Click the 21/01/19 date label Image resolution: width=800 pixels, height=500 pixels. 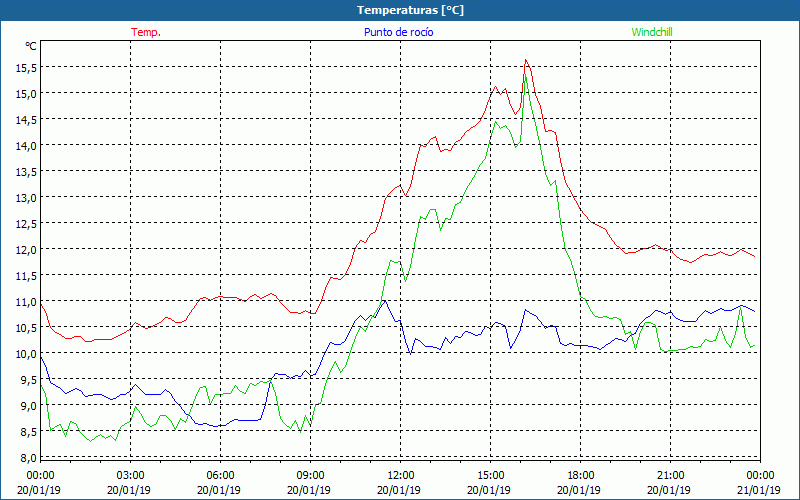tap(759, 490)
